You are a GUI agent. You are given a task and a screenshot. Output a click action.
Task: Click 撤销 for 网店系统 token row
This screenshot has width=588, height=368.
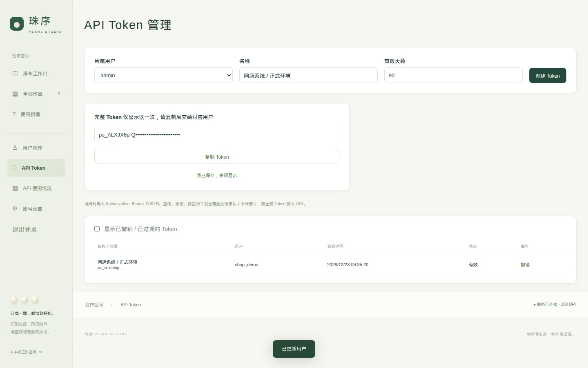click(525, 265)
